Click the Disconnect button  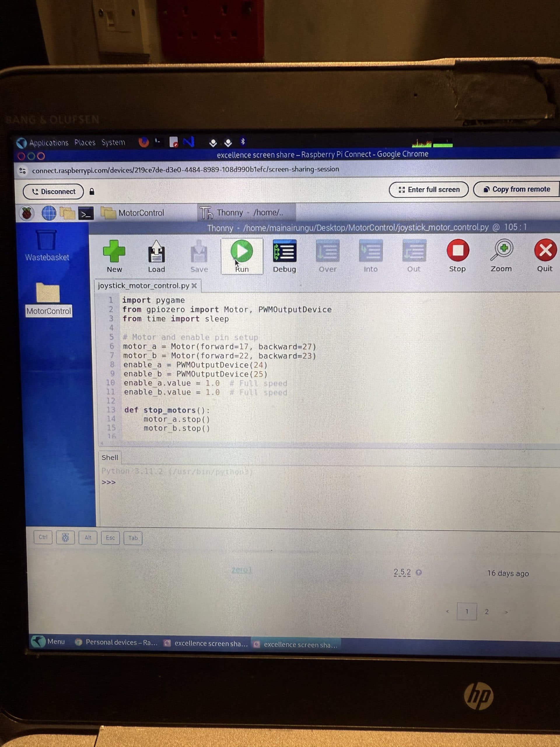[x=53, y=191]
